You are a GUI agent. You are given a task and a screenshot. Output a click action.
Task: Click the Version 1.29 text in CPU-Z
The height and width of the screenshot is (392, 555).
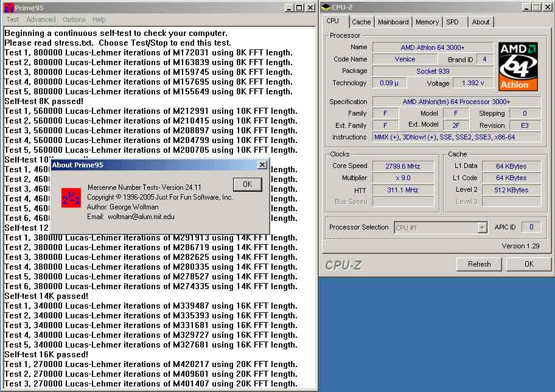pos(520,246)
